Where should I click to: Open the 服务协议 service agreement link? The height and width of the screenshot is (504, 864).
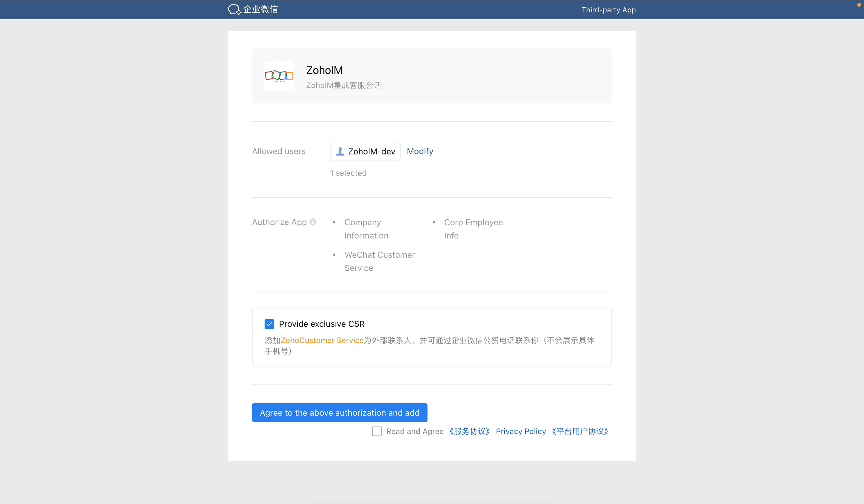tap(469, 431)
